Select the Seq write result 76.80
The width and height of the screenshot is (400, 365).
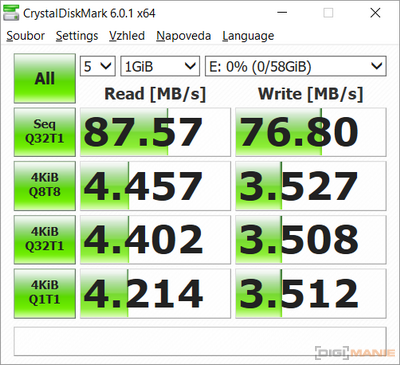311,132
